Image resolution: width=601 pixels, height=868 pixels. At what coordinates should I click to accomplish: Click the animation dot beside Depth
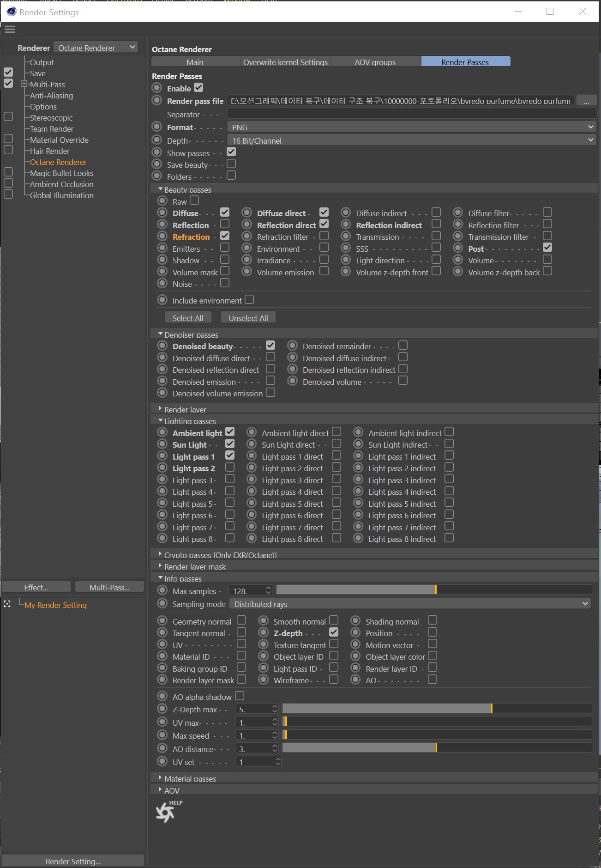(157, 140)
